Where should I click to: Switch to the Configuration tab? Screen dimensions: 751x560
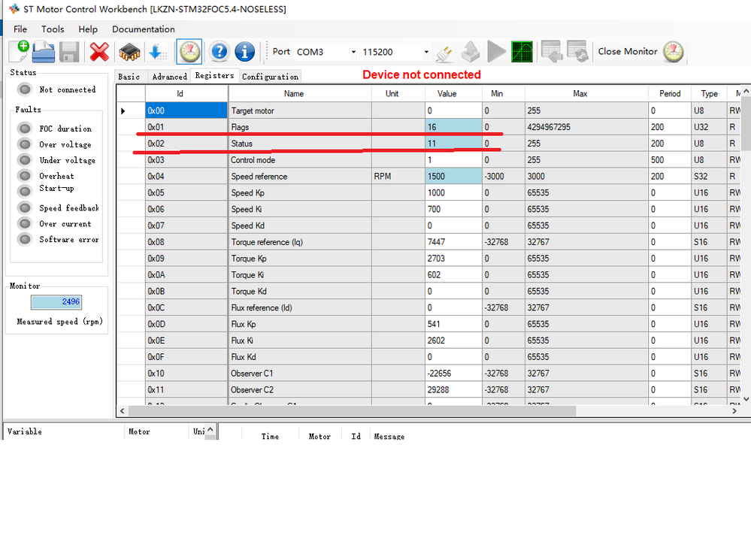270,77
